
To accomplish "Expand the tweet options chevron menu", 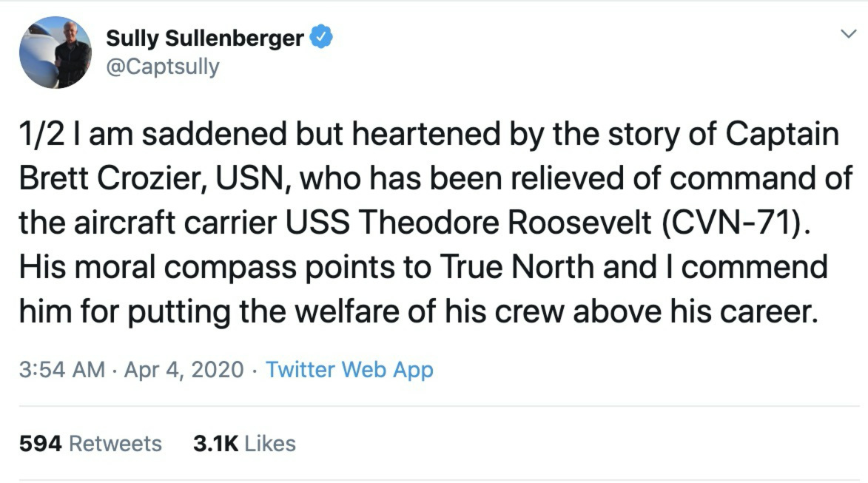I will (846, 34).
